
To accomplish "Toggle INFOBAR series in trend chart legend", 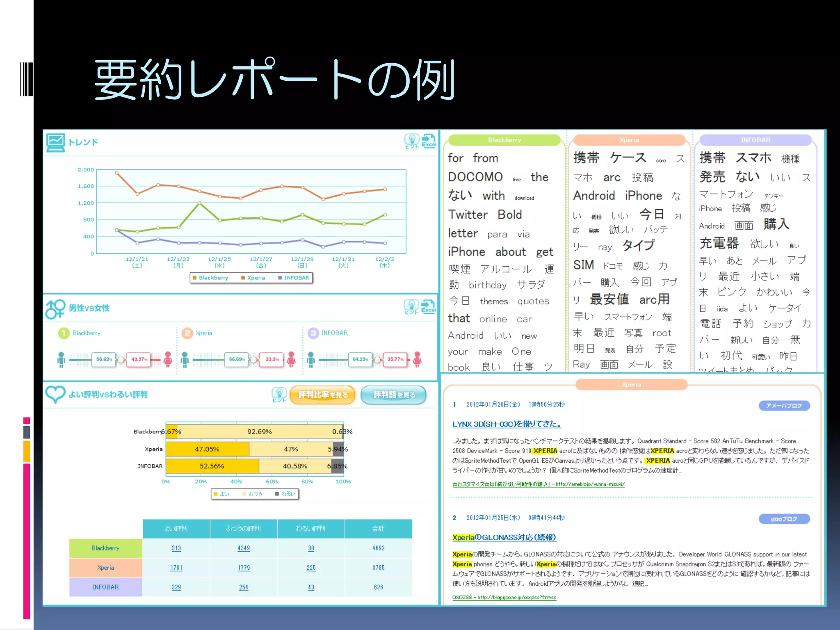I will point(294,278).
